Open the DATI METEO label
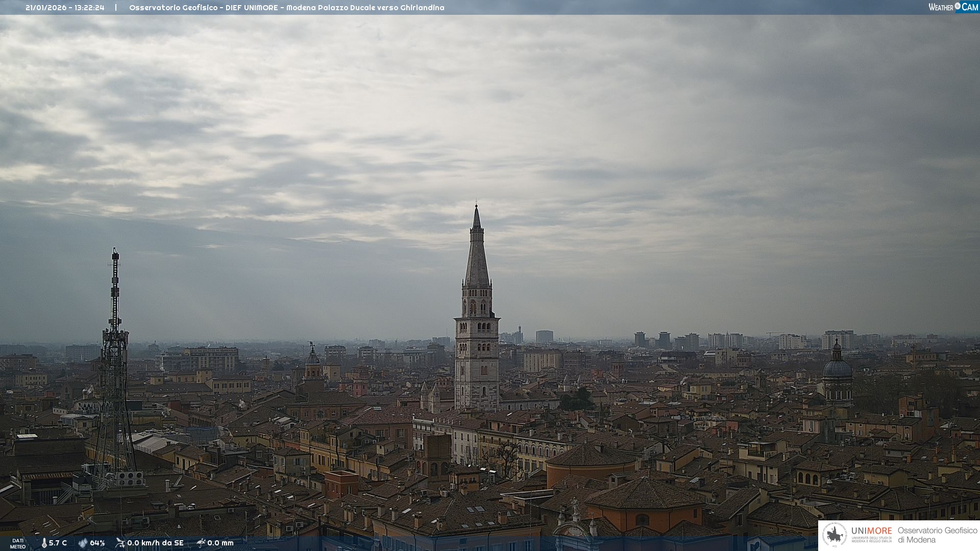The height and width of the screenshot is (551, 980). (x=18, y=544)
